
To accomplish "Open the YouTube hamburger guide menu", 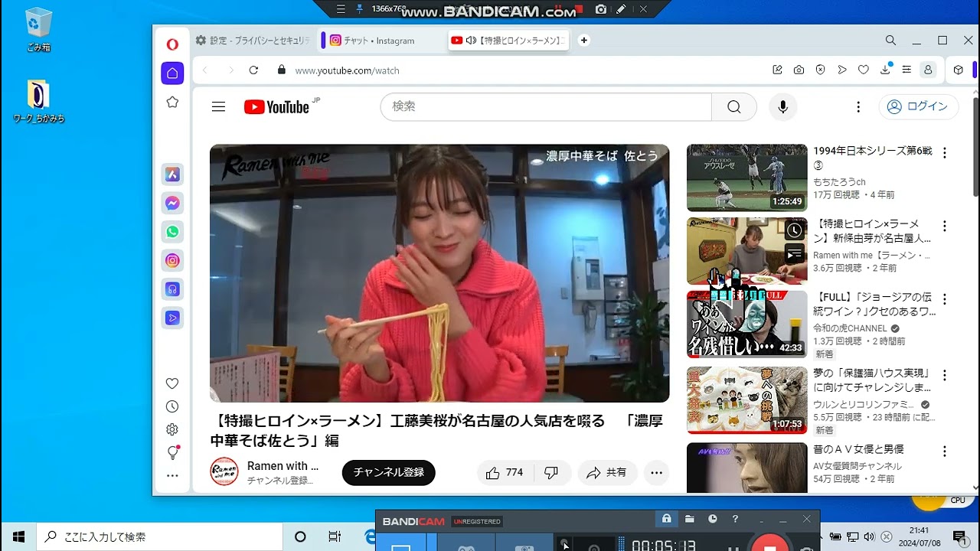I will click(218, 107).
